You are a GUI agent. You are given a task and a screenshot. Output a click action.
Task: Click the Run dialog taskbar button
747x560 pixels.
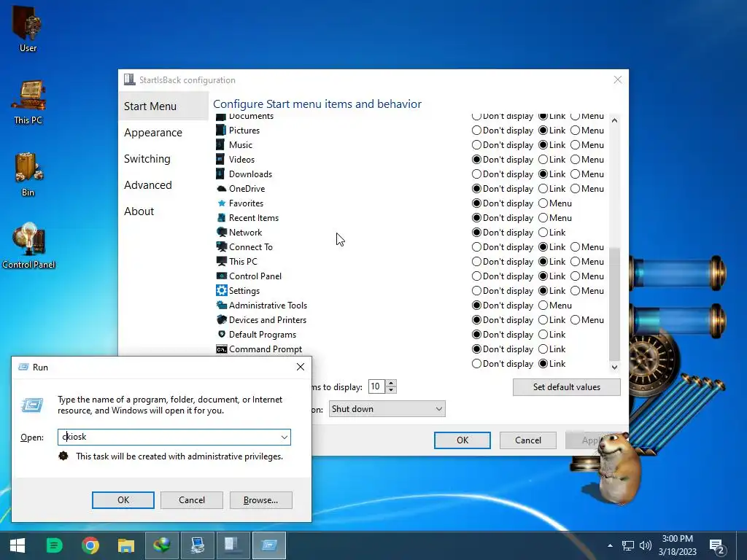(269, 545)
